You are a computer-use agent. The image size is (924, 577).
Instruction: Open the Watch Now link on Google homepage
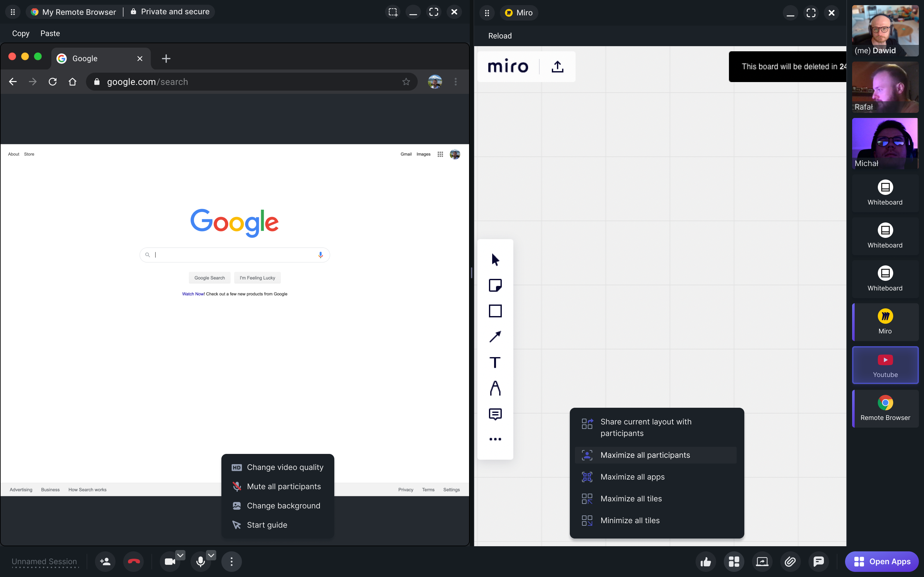click(x=193, y=294)
